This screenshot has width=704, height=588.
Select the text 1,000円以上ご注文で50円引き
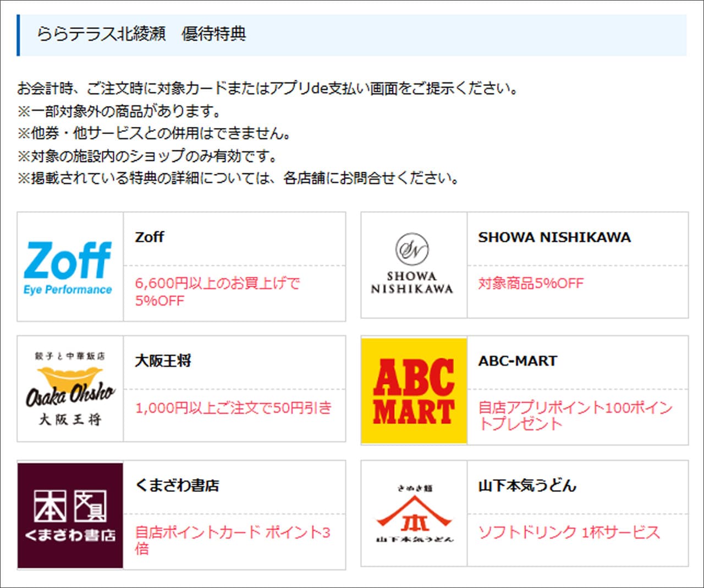pos(234,408)
